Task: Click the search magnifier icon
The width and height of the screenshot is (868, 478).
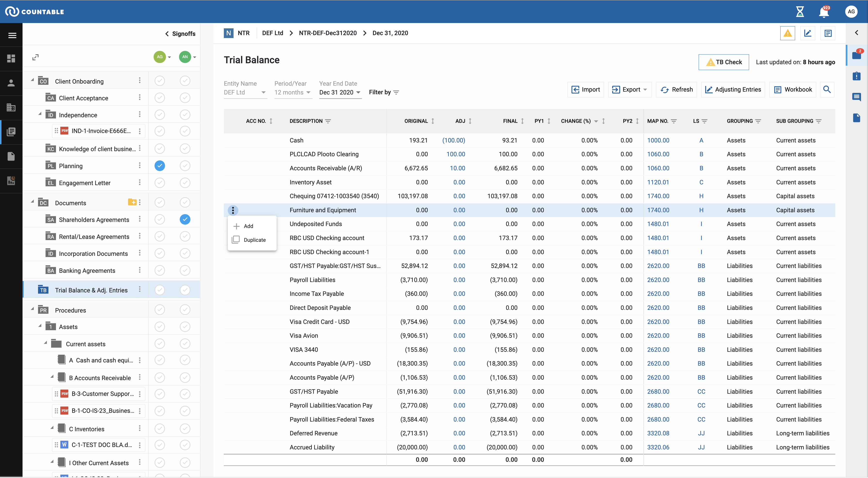Action: pos(827,89)
